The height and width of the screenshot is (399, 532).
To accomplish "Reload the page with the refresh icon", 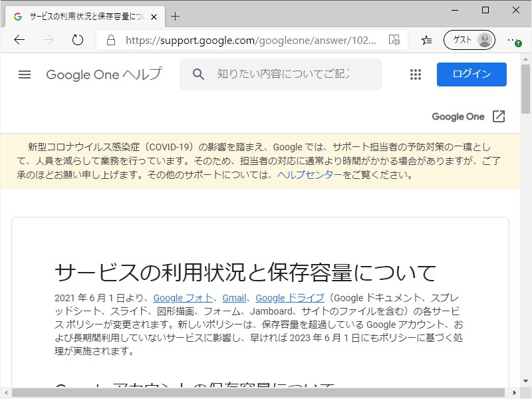I will [77, 40].
